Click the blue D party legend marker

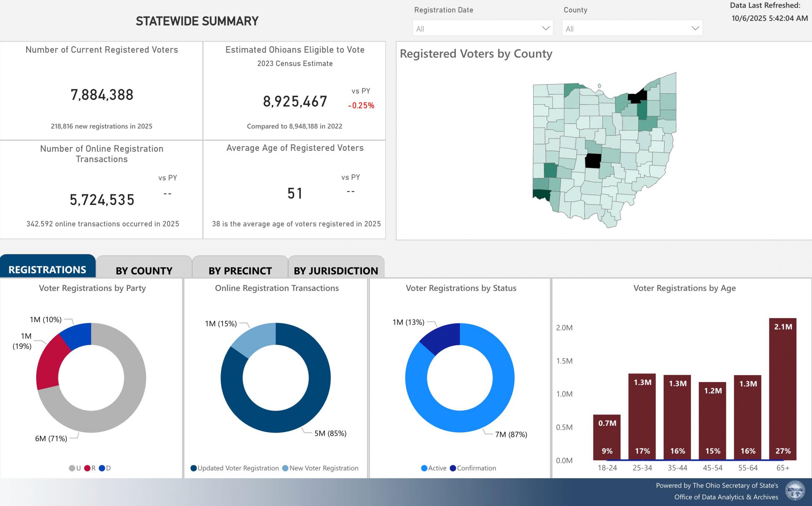[x=102, y=468]
